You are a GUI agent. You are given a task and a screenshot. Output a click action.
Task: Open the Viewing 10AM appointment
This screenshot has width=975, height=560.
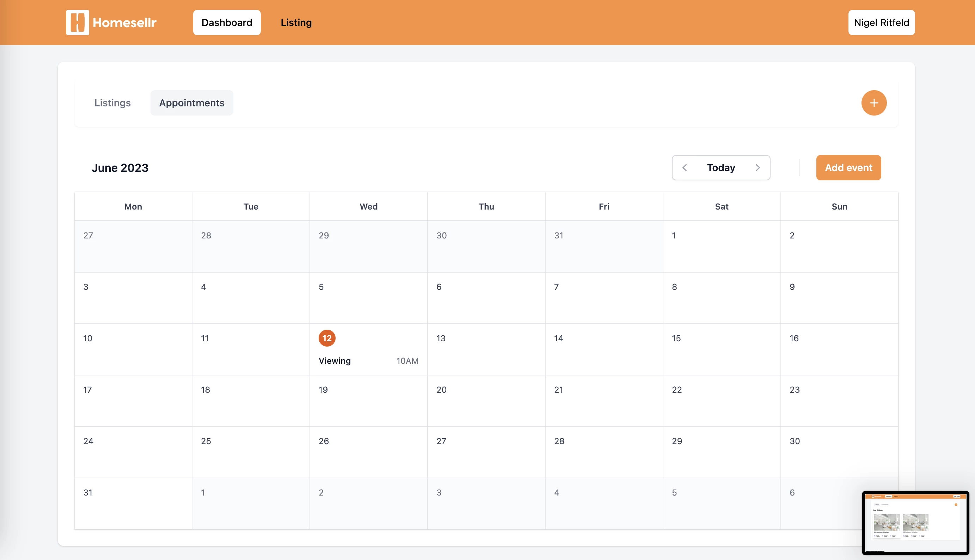point(368,361)
